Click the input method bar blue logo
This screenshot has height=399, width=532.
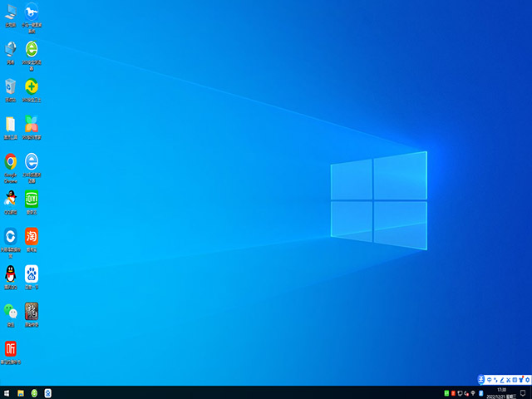(481, 380)
